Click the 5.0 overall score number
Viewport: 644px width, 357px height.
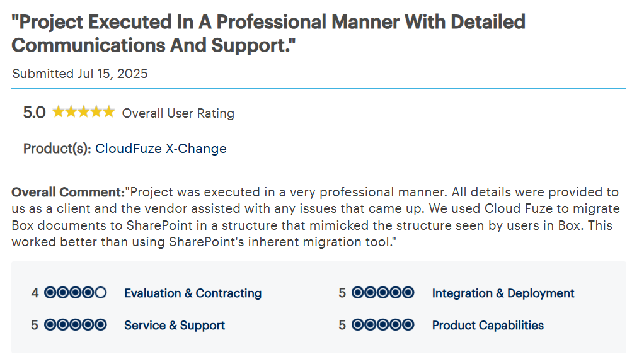(x=34, y=113)
